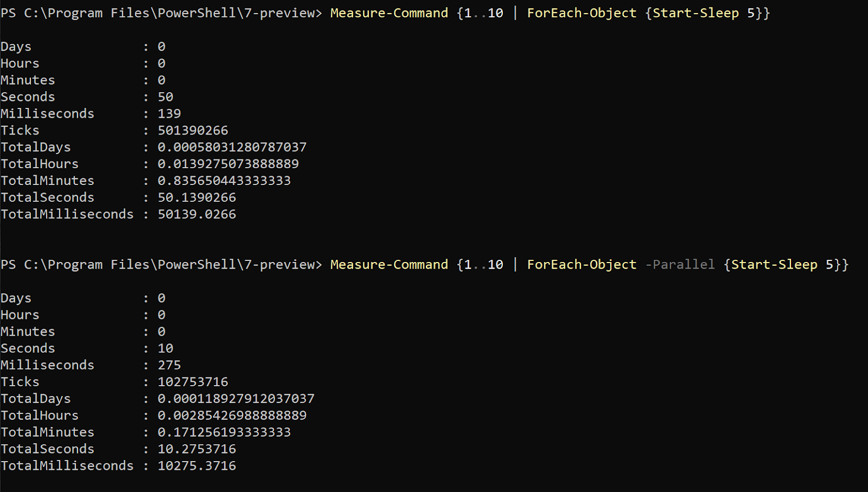Viewport: 868px width, 492px height.
Task: Select the TotalMilliseconds value 10275.3716
Action: point(197,465)
